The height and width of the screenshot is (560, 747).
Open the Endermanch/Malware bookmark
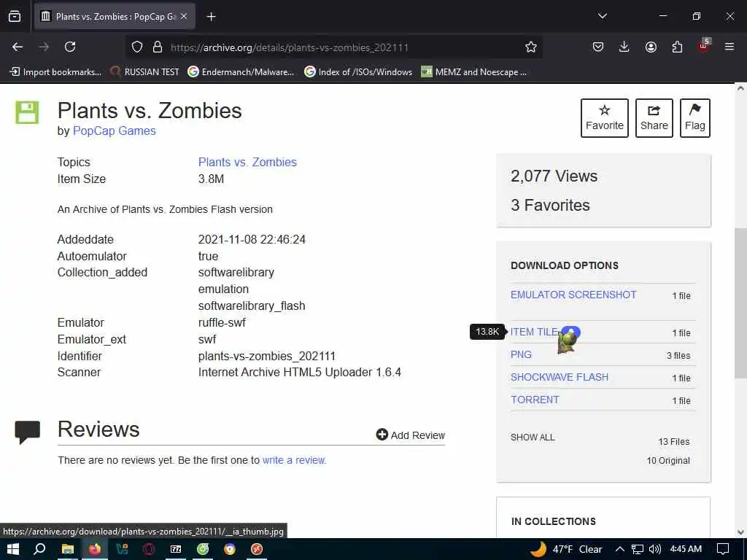pos(241,72)
